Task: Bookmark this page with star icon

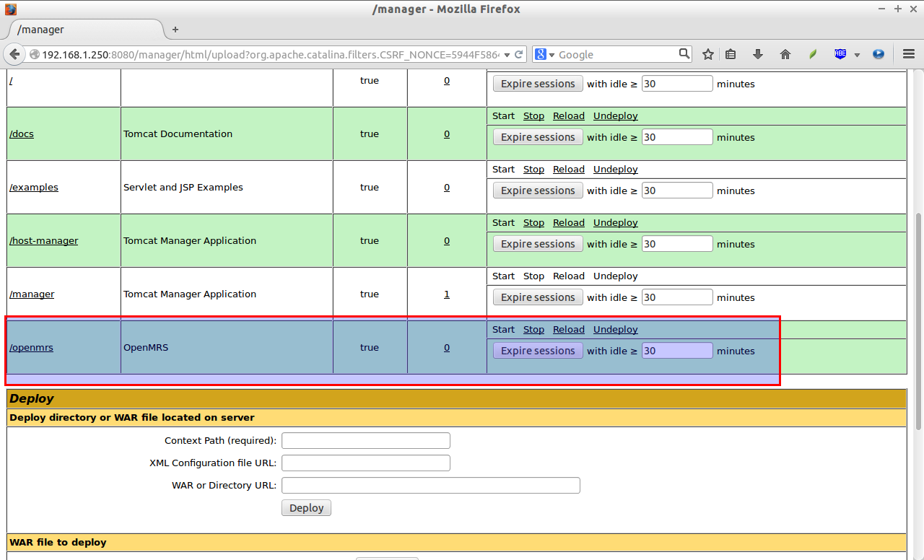Action: [x=708, y=54]
